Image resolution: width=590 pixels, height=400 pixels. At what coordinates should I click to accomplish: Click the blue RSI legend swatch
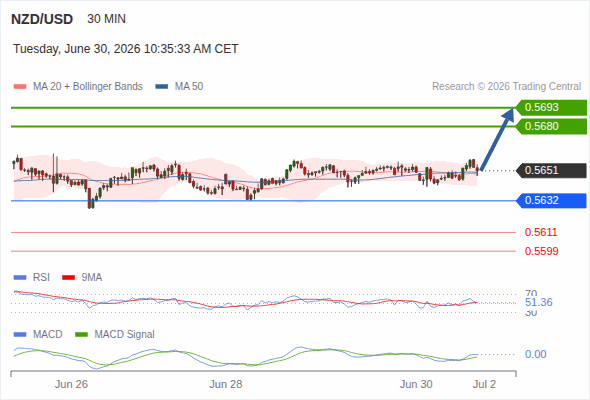pyautogui.click(x=20, y=278)
